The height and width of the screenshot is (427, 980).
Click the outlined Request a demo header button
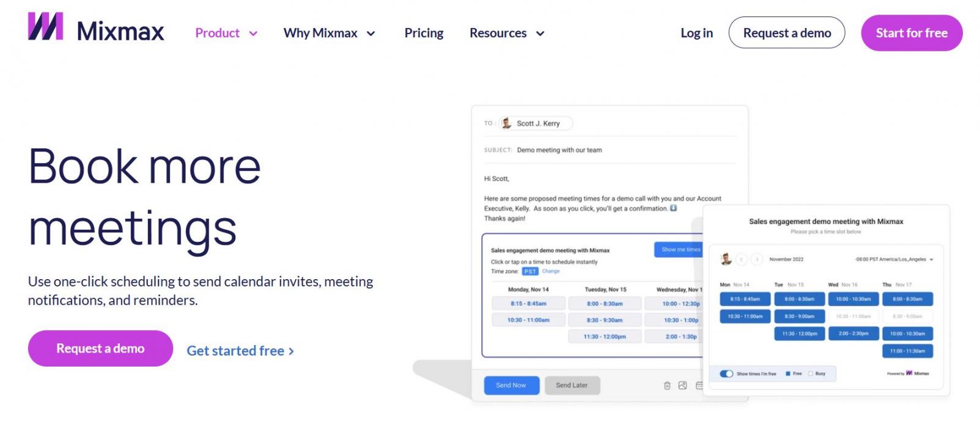pyautogui.click(x=787, y=33)
